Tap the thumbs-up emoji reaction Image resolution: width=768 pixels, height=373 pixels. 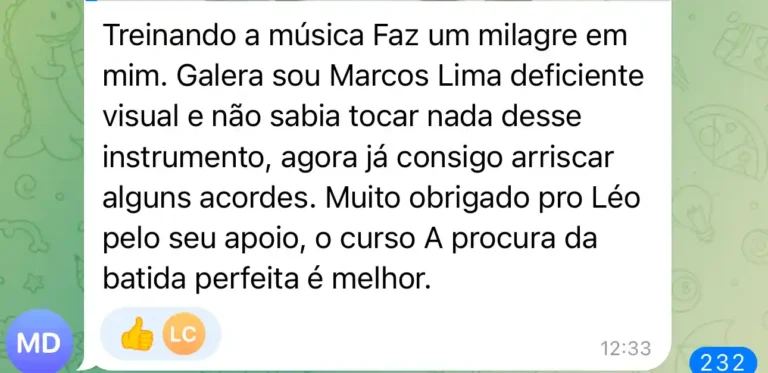[x=137, y=334]
